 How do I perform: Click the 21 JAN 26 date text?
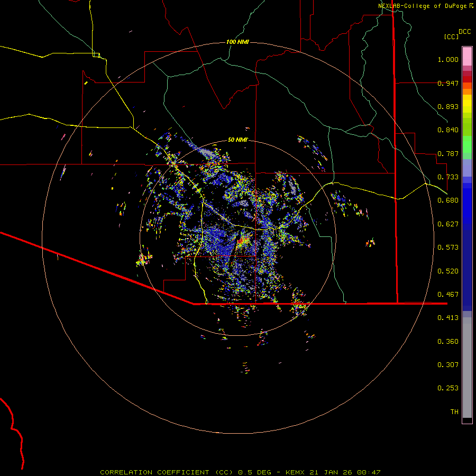pos(331,472)
